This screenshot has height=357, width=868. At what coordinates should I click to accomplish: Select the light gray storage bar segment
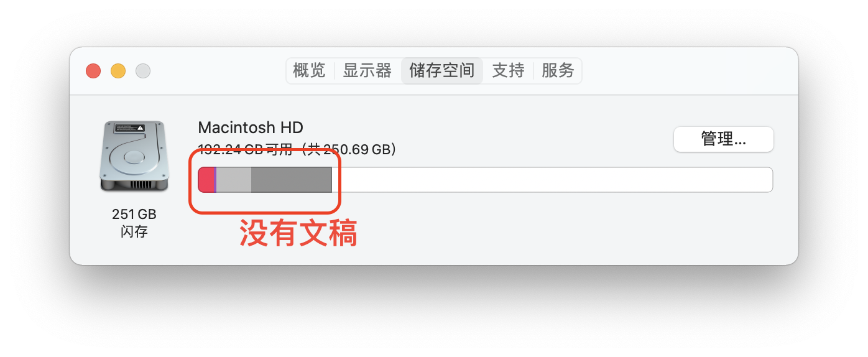pyautogui.click(x=234, y=180)
